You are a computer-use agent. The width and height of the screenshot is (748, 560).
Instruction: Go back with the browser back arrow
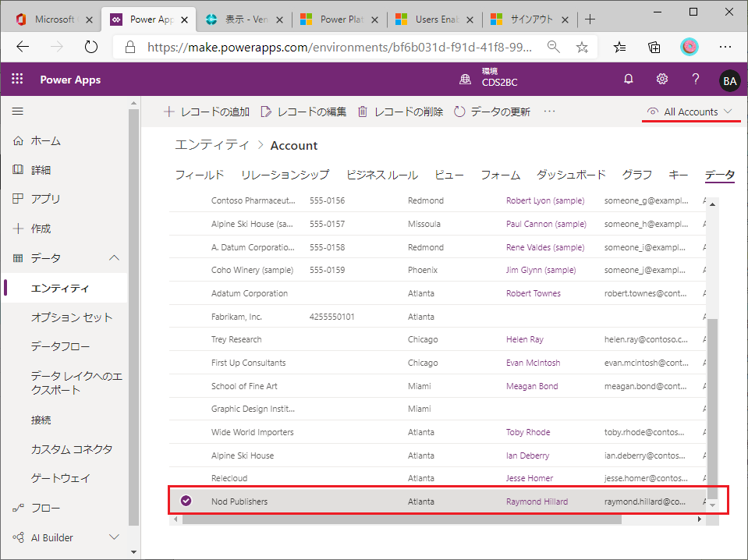tap(23, 47)
